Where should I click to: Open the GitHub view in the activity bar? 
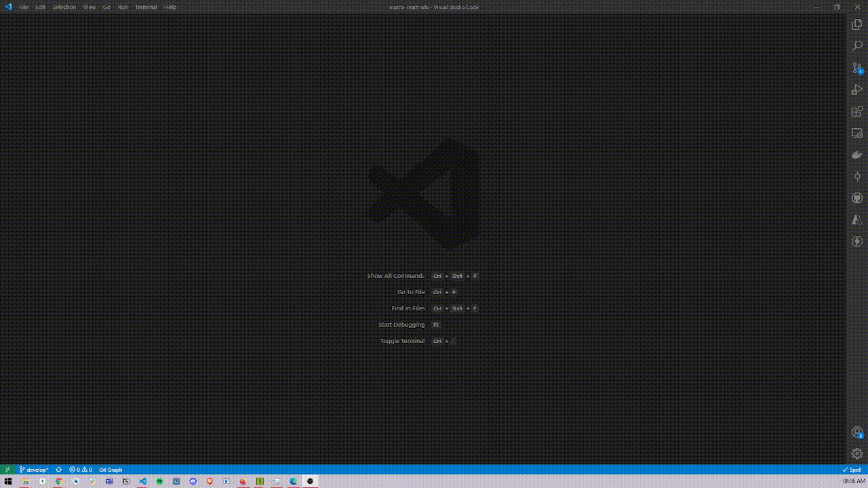tap(857, 198)
